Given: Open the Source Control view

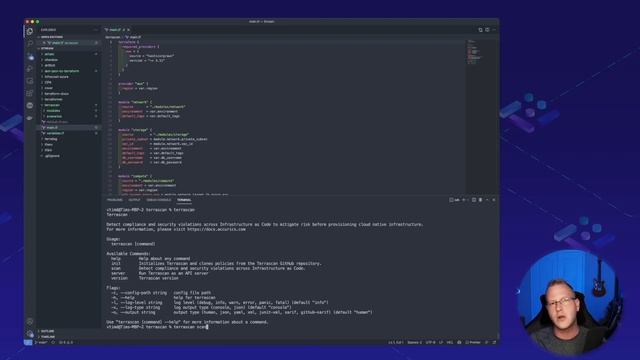Looking at the screenshot, I should [x=30, y=57].
